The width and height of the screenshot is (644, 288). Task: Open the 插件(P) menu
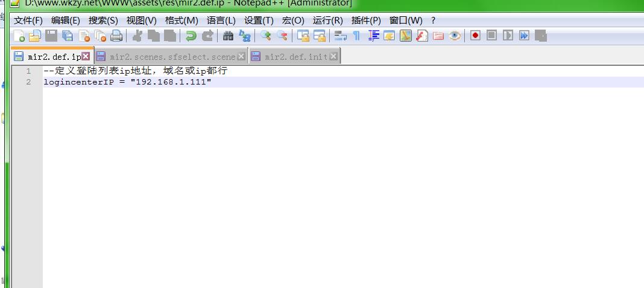coord(366,20)
